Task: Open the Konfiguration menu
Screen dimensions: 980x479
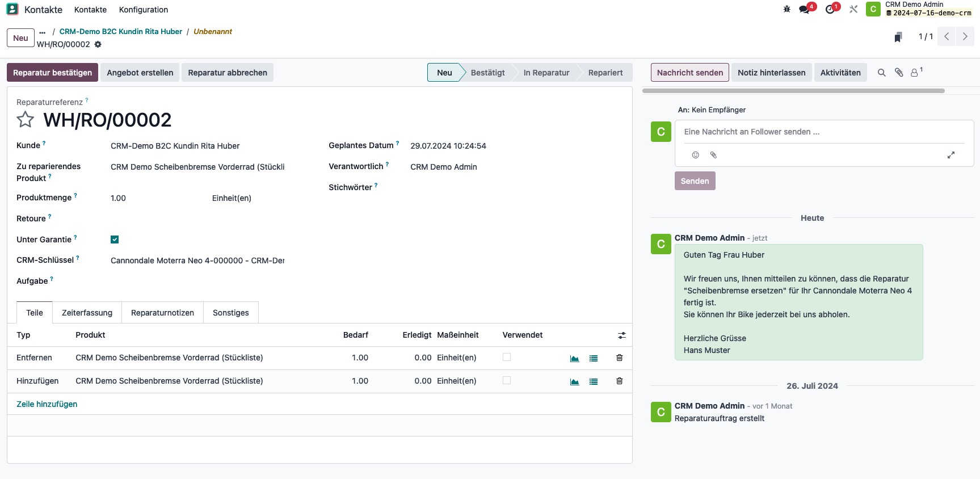Action: 143,10
